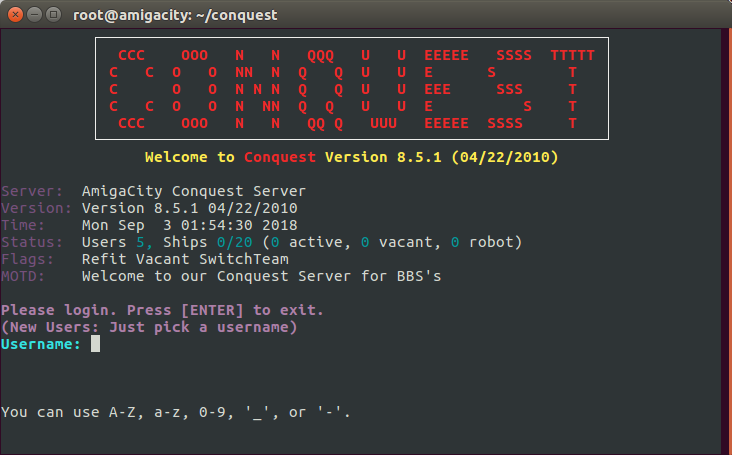This screenshot has height=455, width=732.
Task: Click the 'Status:' label
Action: click(32, 242)
